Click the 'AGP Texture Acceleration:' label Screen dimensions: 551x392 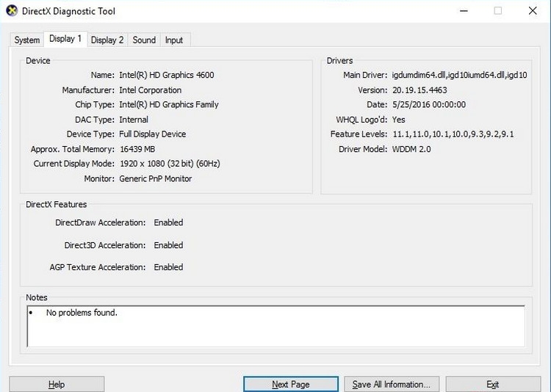(x=97, y=267)
